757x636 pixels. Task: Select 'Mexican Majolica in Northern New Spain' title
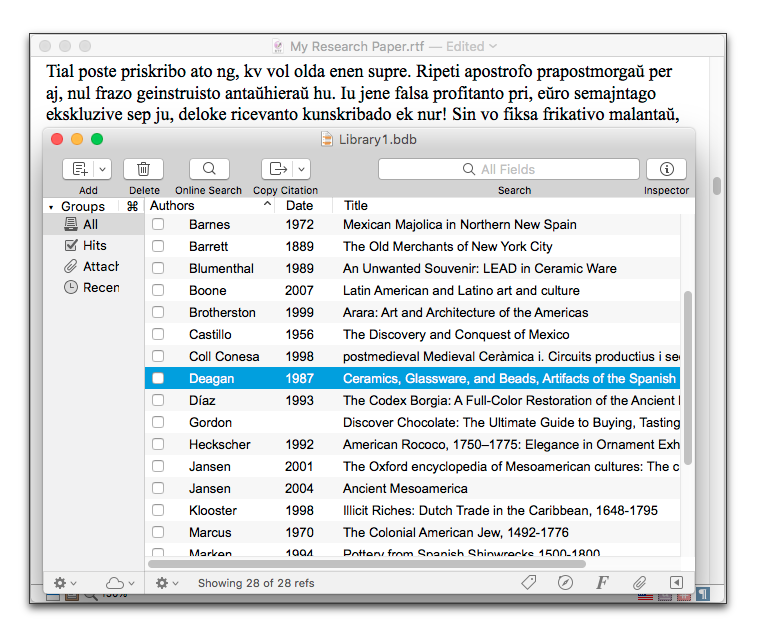(x=460, y=225)
